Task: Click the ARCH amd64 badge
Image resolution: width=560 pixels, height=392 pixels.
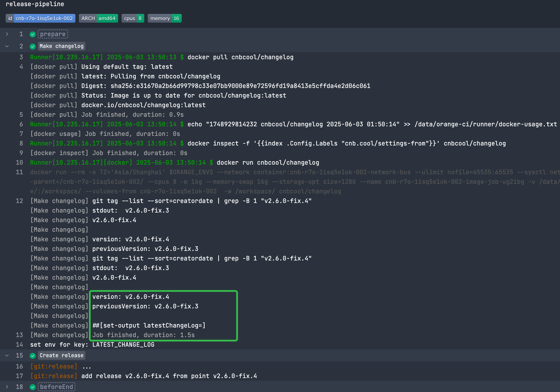Action: [98, 18]
